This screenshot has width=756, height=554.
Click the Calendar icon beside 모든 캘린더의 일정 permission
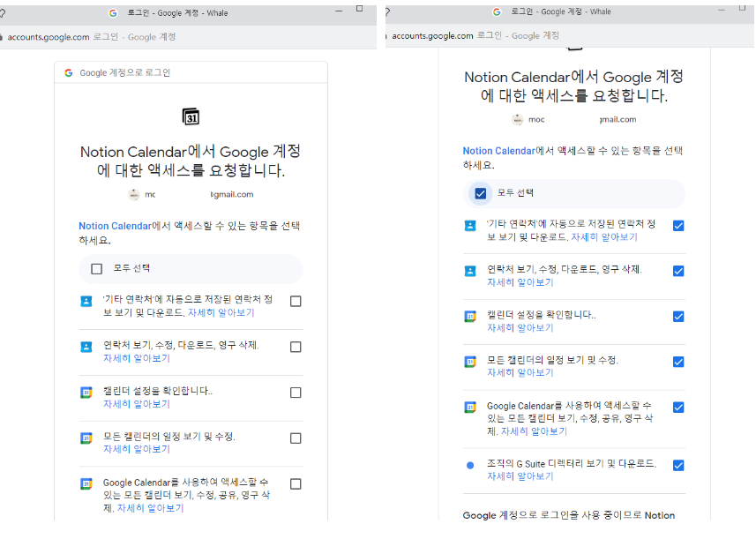[x=86, y=438]
